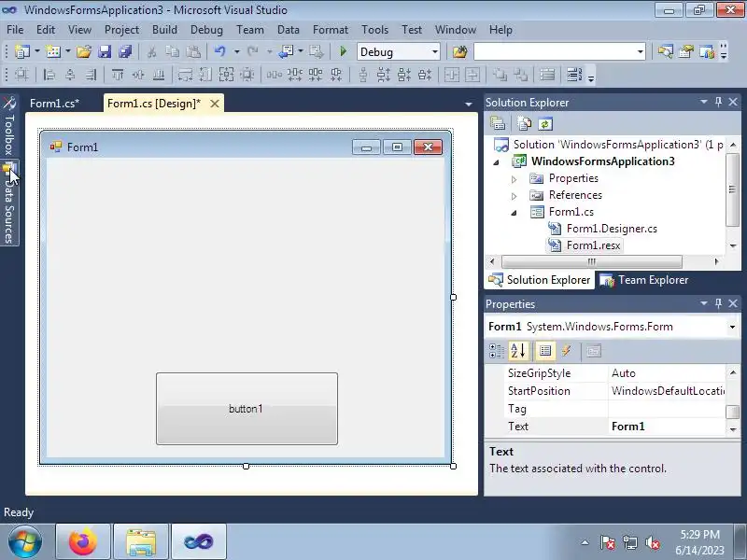Open Firefox from the taskbar
The width and height of the screenshot is (747, 560).
[83, 542]
